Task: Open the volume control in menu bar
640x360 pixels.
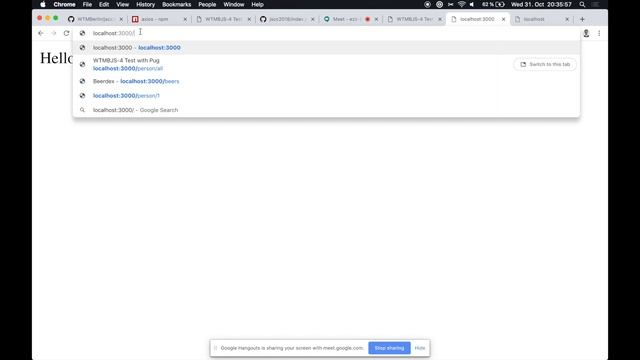Action: coord(472,4)
